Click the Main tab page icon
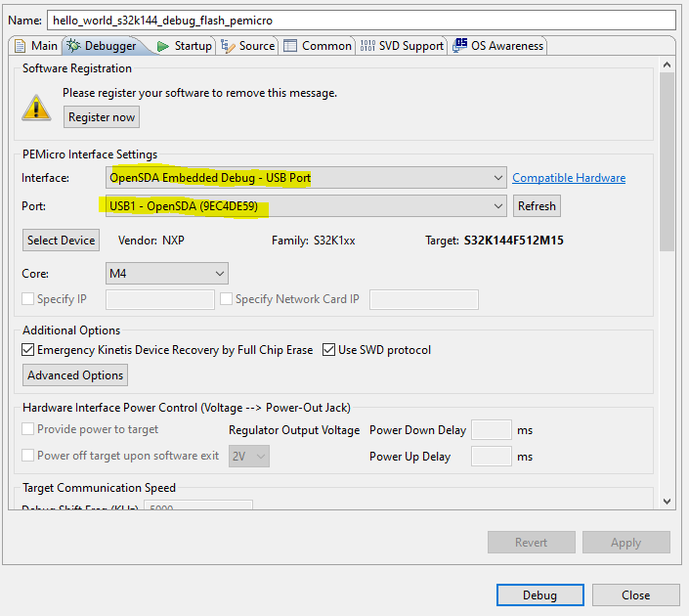The width and height of the screenshot is (689, 616). [x=20, y=46]
